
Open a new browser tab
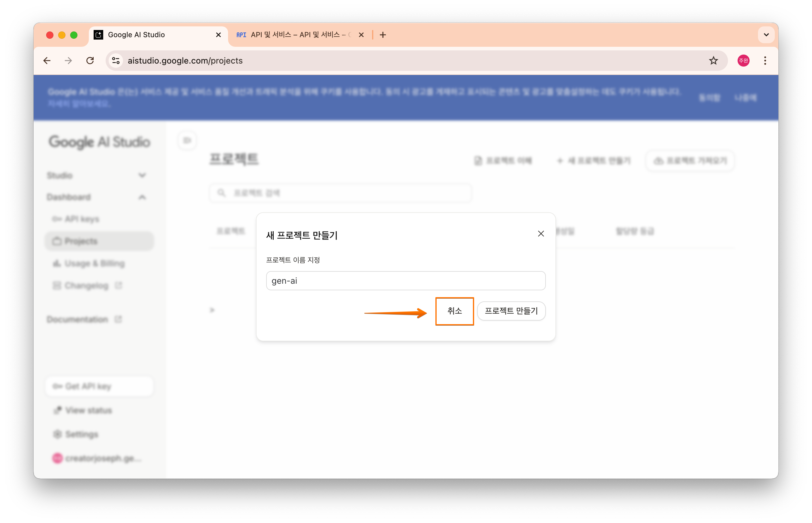(x=383, y=35)
